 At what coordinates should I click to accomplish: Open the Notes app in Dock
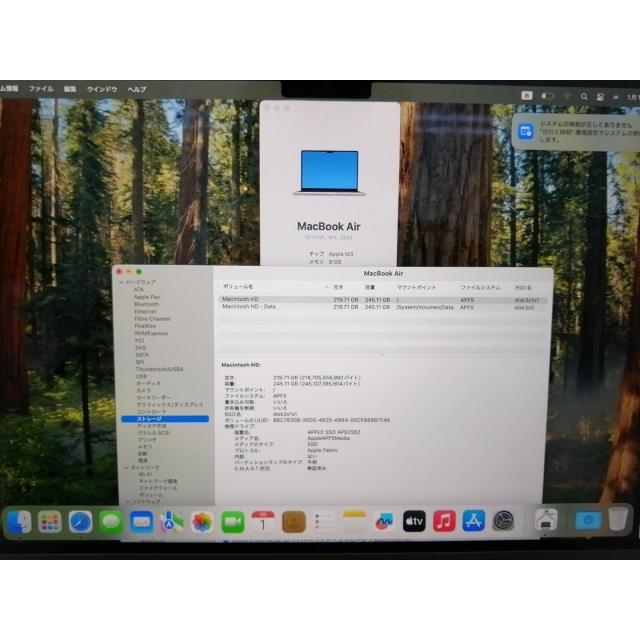point(354,522)
